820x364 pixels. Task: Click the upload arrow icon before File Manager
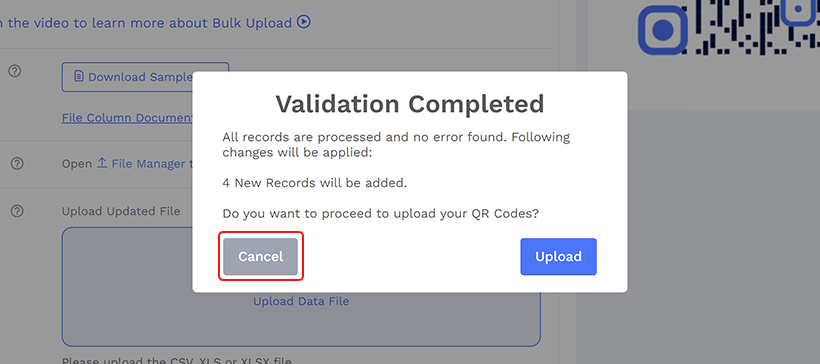click(102, 163)
